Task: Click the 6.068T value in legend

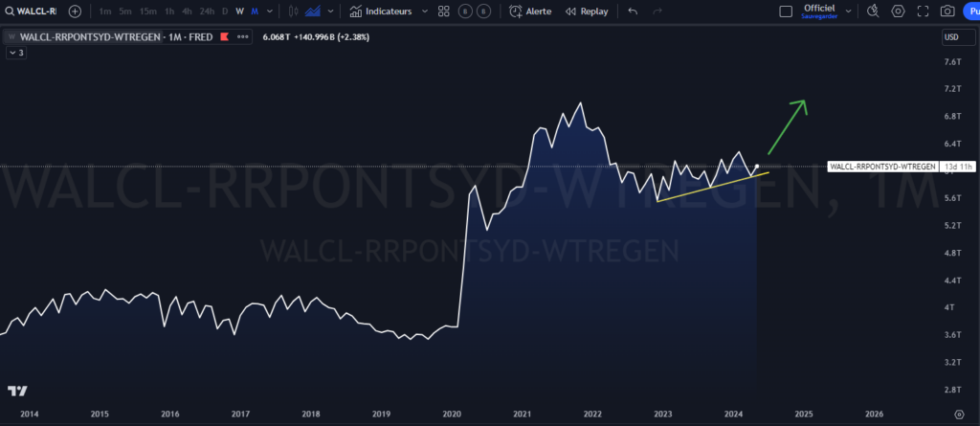Action: [x=276, y=37]
